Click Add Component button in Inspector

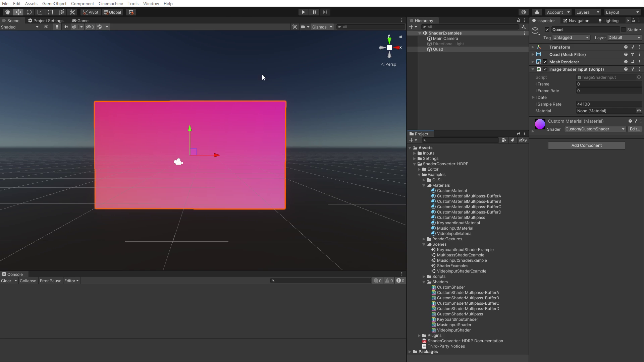click(587, 145)
